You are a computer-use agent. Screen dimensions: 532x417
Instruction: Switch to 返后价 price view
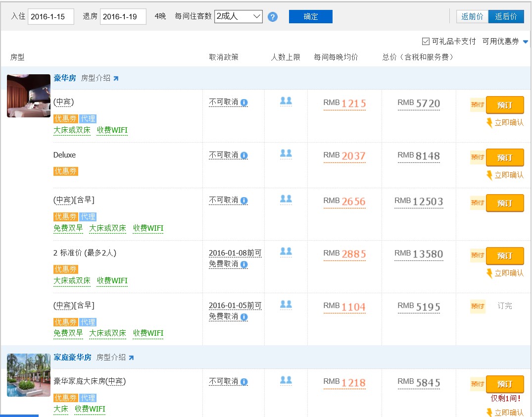(506, 16)
